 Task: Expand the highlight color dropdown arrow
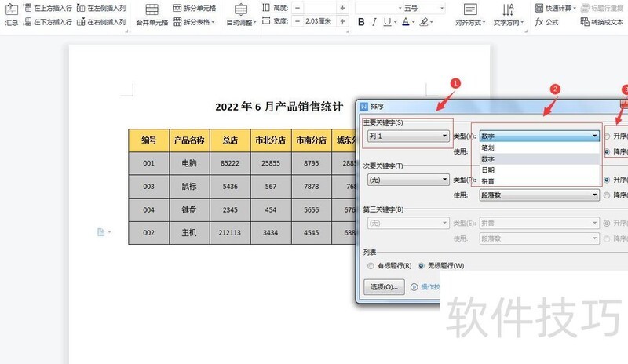(431, 22)
